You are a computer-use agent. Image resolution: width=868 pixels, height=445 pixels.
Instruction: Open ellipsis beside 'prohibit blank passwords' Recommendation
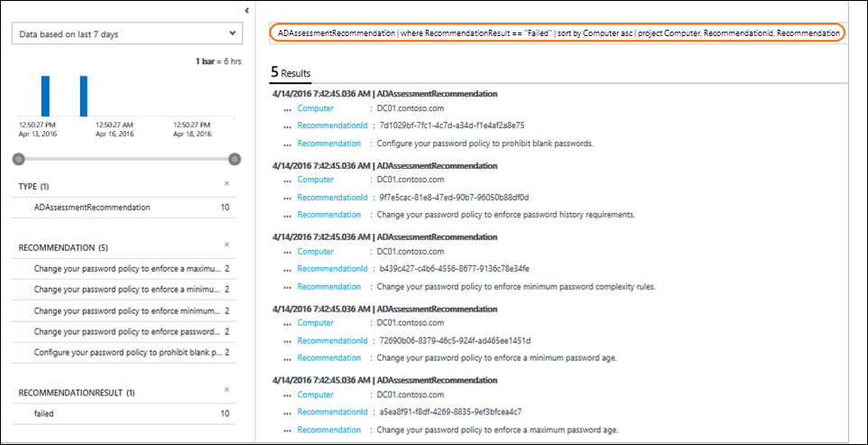(x=287, y=144)
